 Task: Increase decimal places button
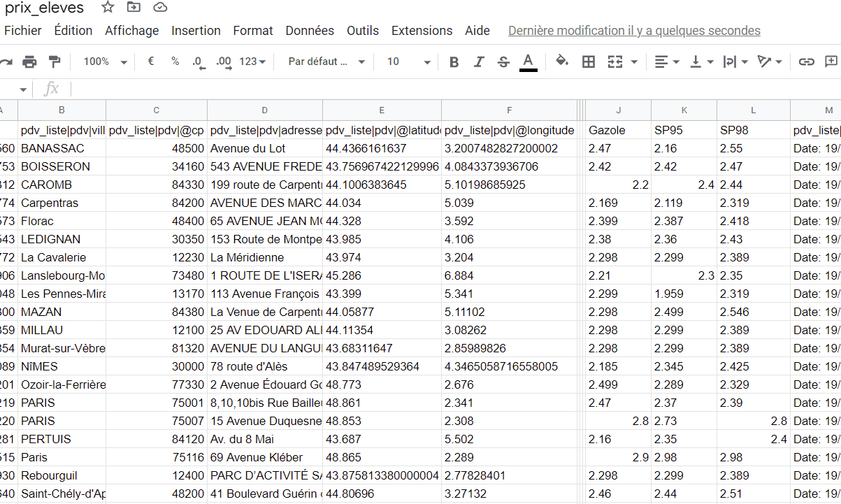[224, 62]
